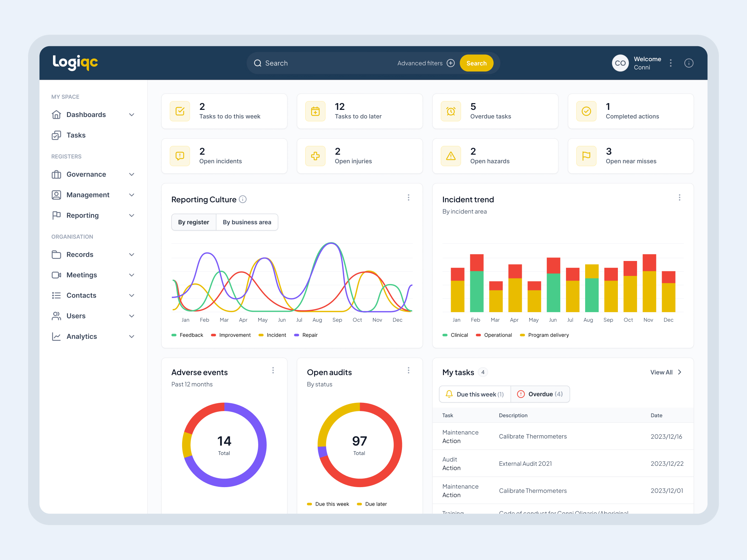Collapse the Management menu
This screenshot has height=560, width=747.
click(132, 195)
